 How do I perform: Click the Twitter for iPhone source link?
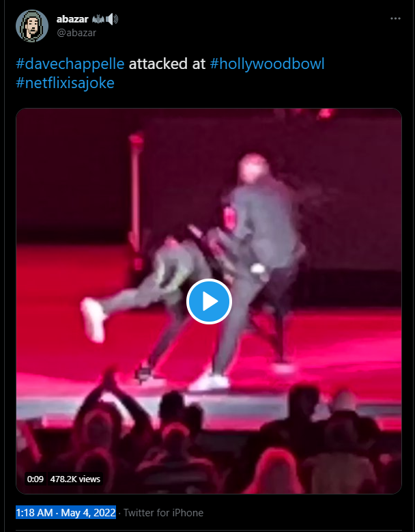point(163,513)
